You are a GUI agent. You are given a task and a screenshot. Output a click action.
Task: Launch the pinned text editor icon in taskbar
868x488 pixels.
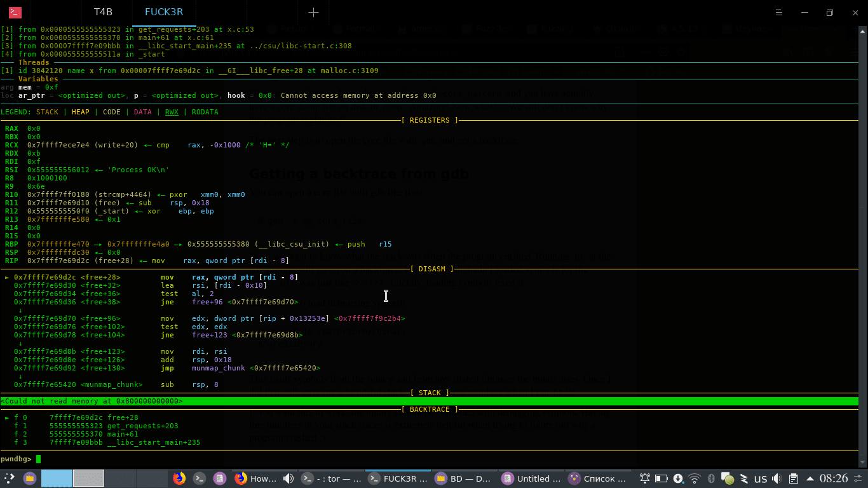tap(219, 478)
